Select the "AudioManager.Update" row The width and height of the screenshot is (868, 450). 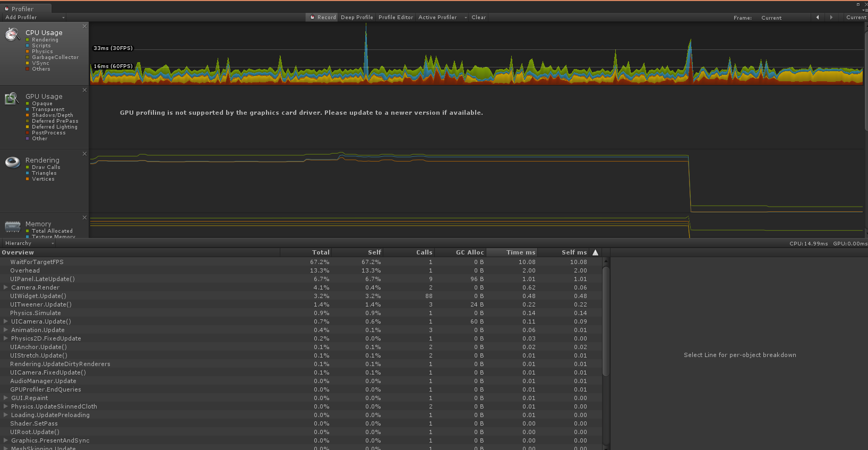point(301,381)
